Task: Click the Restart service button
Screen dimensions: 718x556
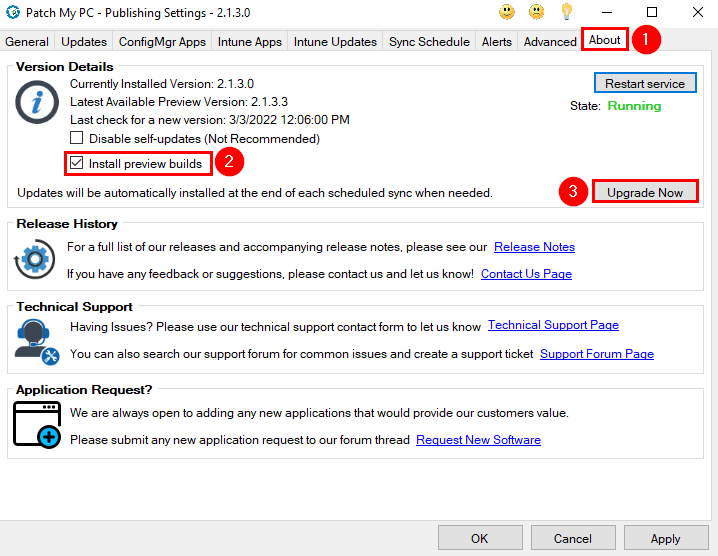Action: point(645,83)
